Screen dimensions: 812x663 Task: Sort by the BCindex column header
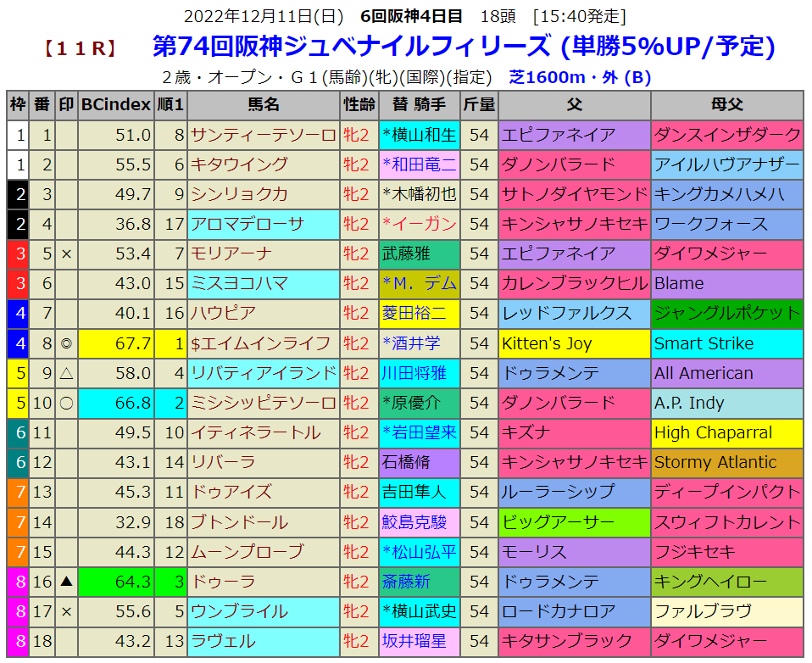click(116, 105)
